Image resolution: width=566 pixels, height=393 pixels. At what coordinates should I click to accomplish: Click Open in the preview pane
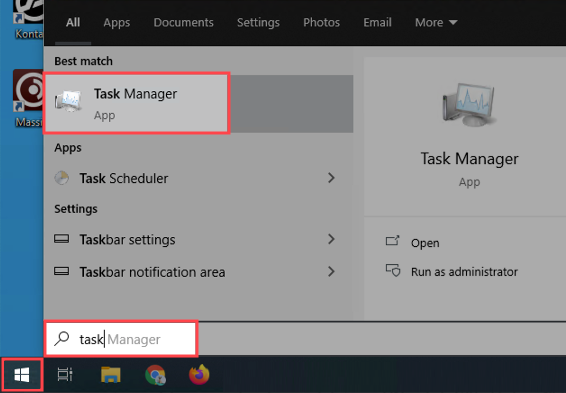(425, 243)
